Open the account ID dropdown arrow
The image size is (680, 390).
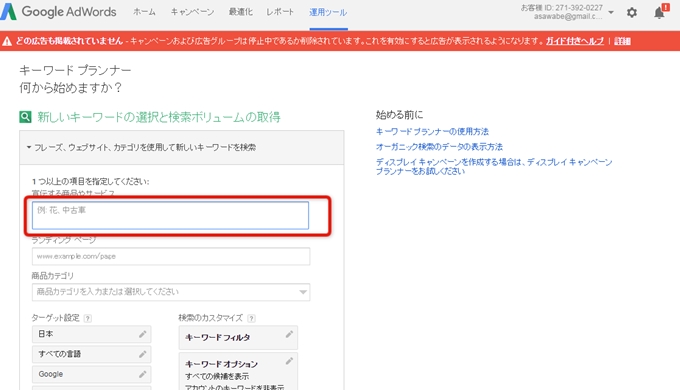tap(611, 13)
